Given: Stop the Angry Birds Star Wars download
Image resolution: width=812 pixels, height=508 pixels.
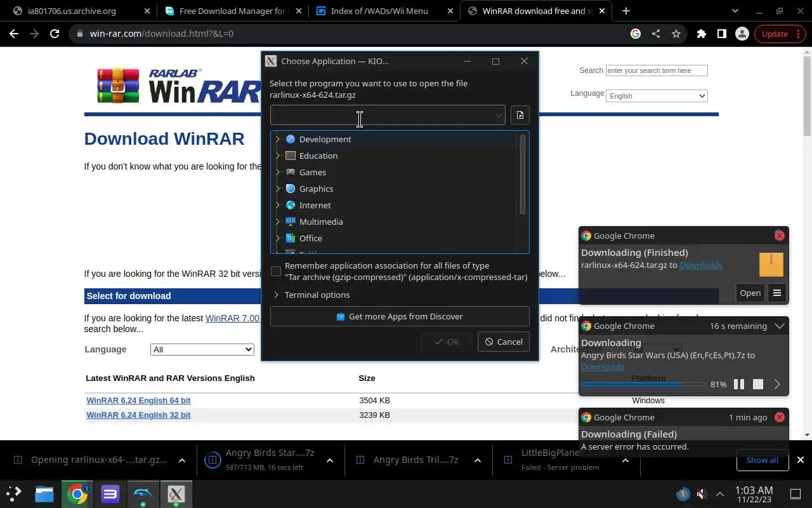Looking at the screenshot, I should 758,384.
